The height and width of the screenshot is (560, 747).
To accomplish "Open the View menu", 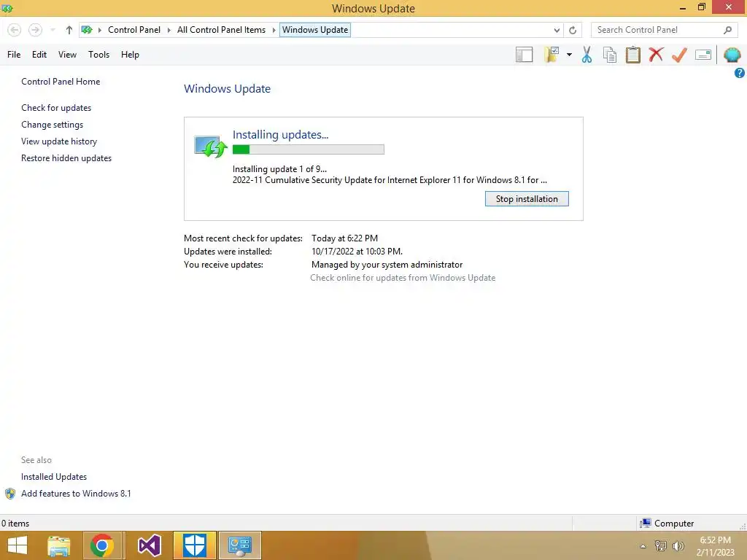I will point(67,55).
